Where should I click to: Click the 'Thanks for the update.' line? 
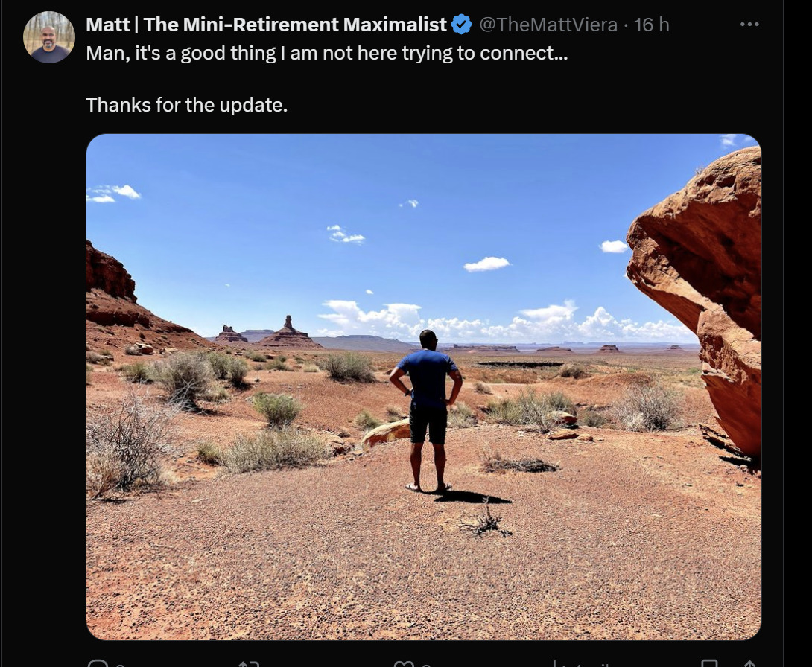[x=186, y=105]
